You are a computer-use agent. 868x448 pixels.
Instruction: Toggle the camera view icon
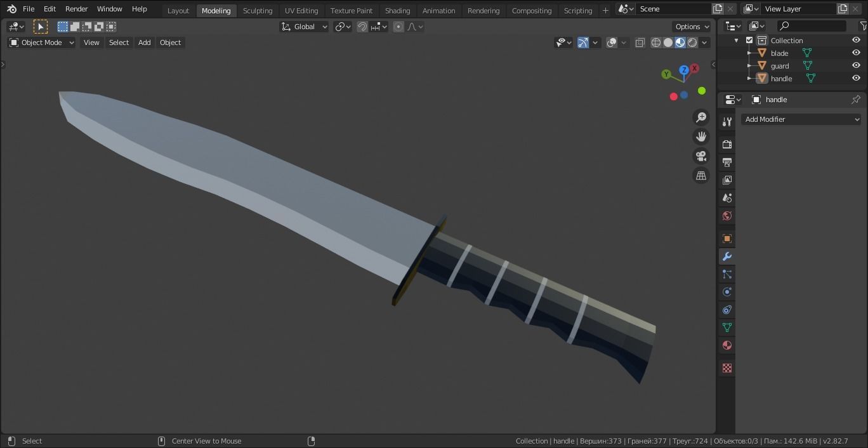(701, 156)
